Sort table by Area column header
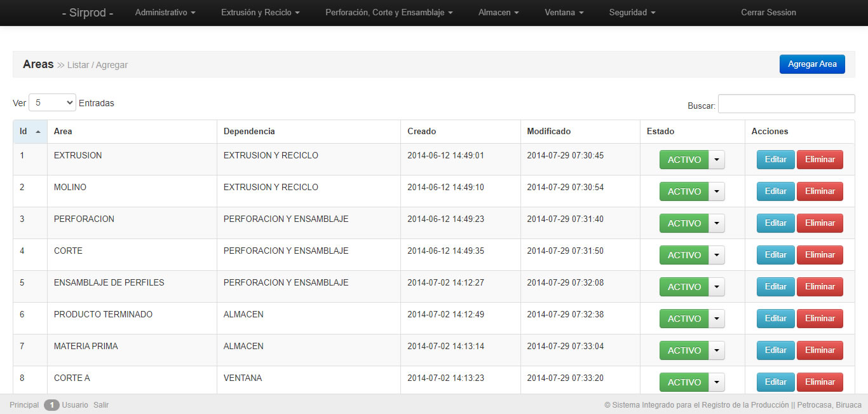Viewport: 868px width, 414px height. tap(132, 132)
